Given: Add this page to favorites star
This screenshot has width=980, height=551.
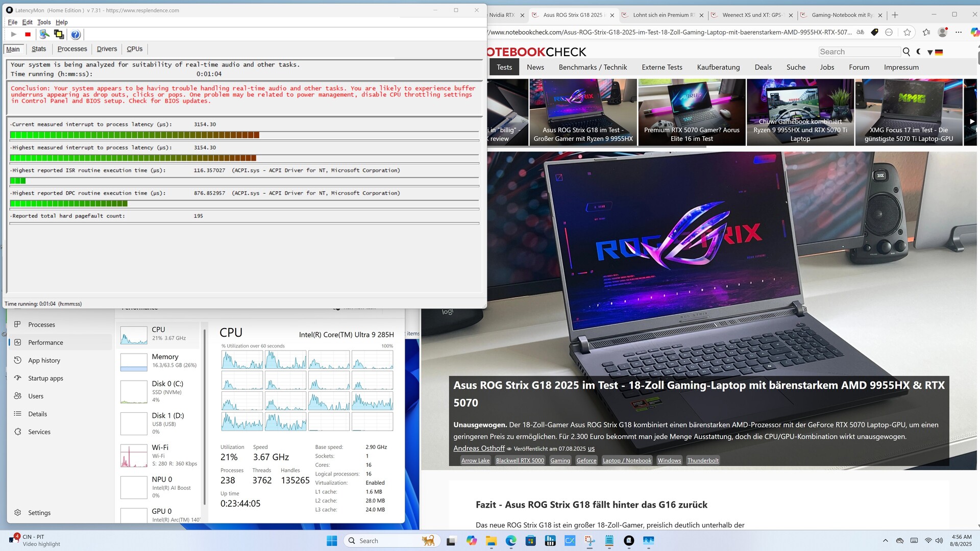Looking at the screenshot, I should (x=907, y=32).
